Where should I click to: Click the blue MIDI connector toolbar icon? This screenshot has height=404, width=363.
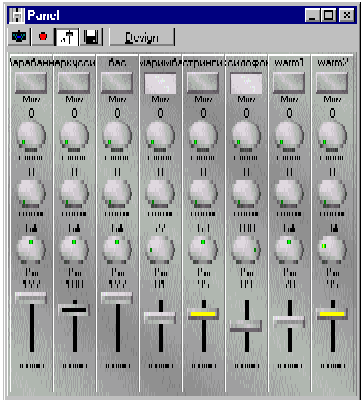[x=20, y=37]
